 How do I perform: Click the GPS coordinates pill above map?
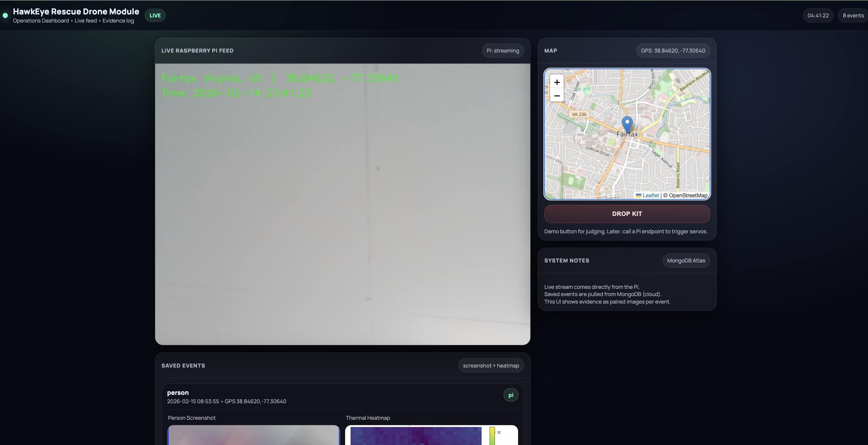[x=673, y=50]
